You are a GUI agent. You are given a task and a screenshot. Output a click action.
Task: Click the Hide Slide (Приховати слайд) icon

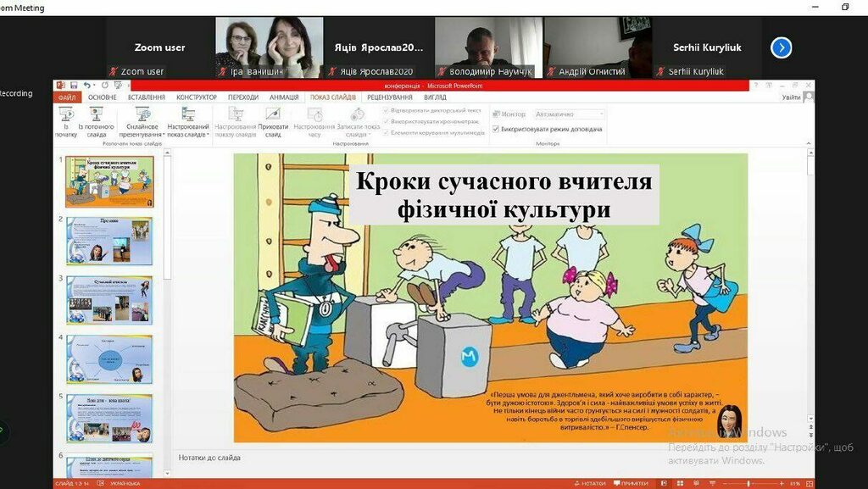(x=272, y=115)
